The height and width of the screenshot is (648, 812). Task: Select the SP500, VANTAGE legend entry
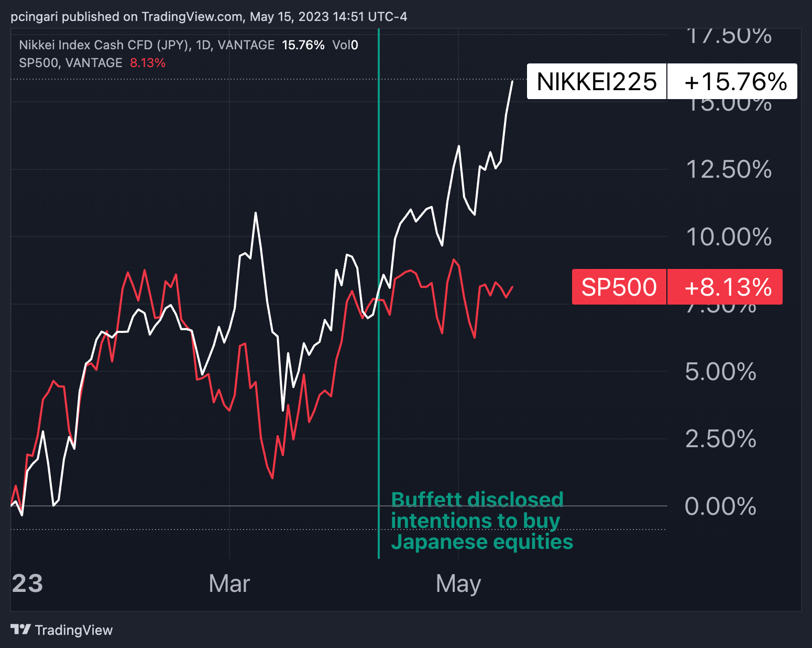coord(71,63)
